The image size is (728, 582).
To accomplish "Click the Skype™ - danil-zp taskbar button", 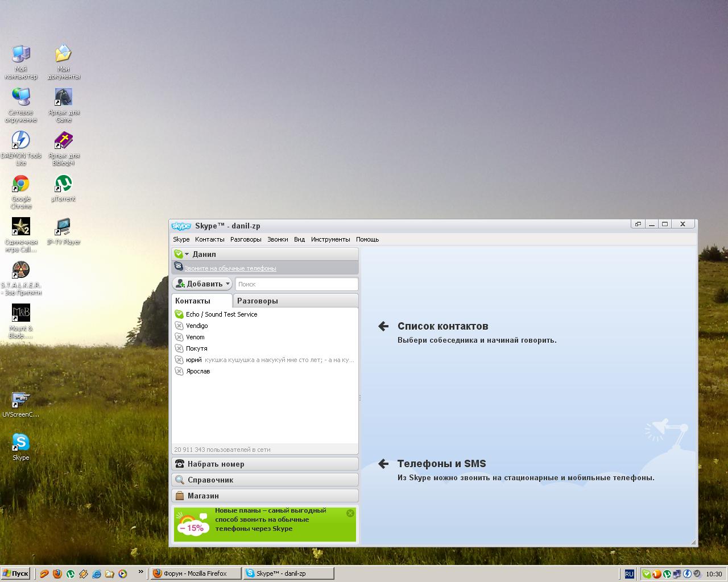I will click(288, 573).
